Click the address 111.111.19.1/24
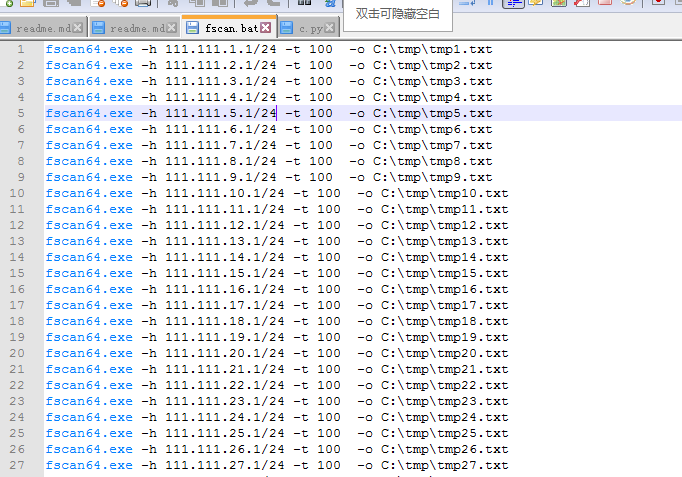The width and height of the screenshot is (682, 477). pos(225,337)
